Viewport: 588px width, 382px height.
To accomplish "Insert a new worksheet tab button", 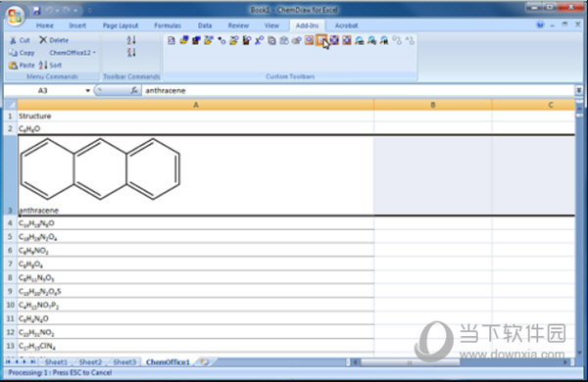I will click(205, 362).
